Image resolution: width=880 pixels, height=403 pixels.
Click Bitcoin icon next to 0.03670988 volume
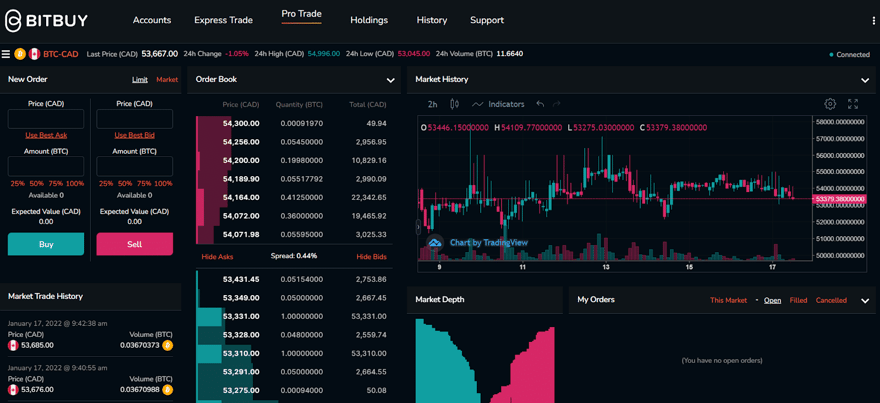167,389
